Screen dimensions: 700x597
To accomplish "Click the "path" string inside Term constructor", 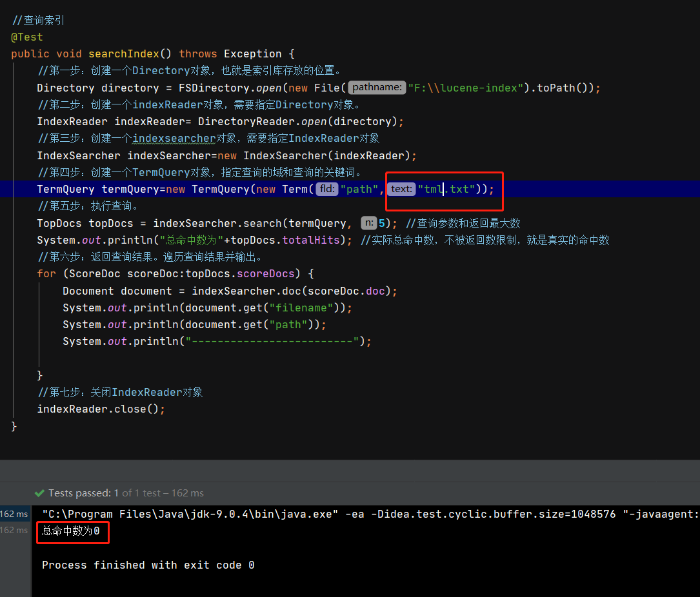I will [x=359, y=189].
